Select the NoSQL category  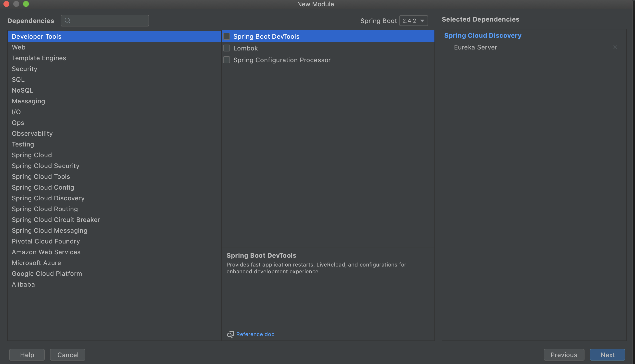[22, 90]
